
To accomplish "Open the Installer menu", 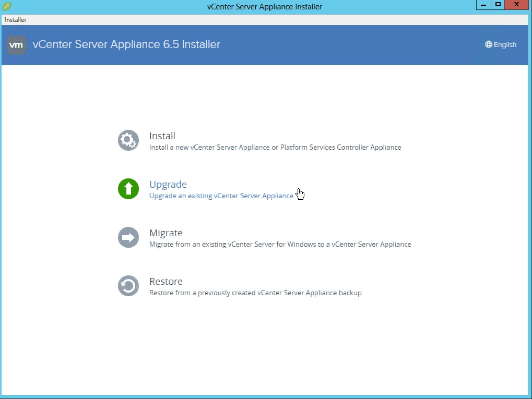I will 16,20.
